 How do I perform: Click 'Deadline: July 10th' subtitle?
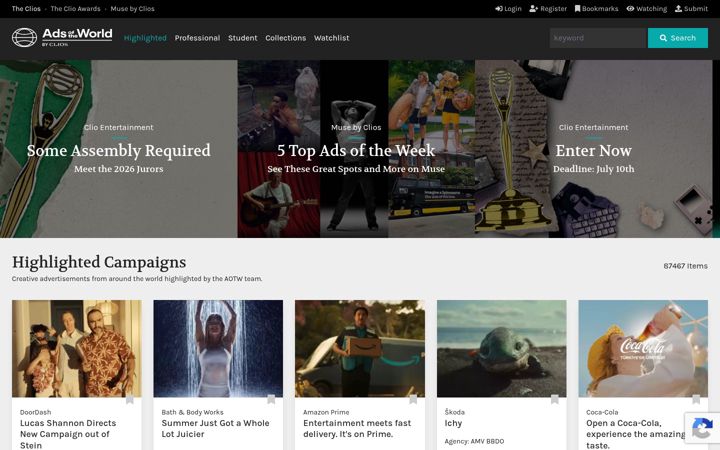593,169
